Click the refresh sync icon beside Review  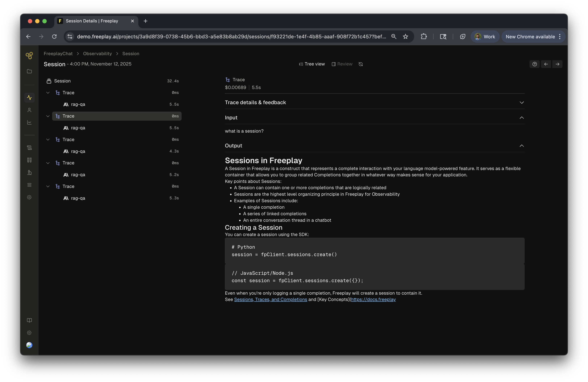[361, 64]
